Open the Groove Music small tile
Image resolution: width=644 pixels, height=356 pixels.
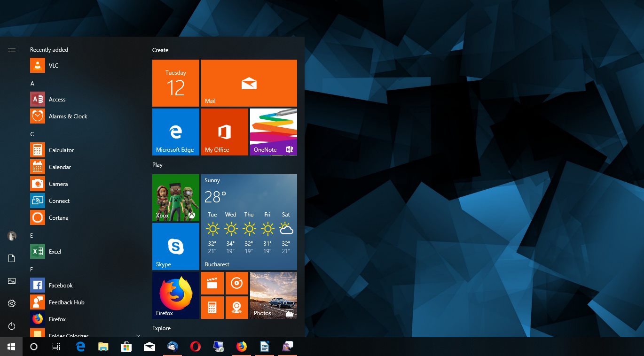(x=237, y=283)
